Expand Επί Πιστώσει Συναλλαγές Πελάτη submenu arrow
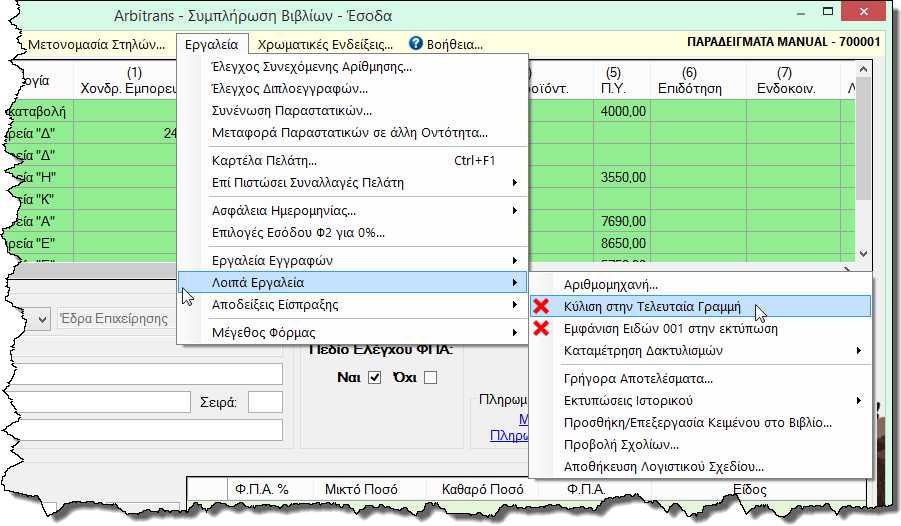 [x=515, y=183]
